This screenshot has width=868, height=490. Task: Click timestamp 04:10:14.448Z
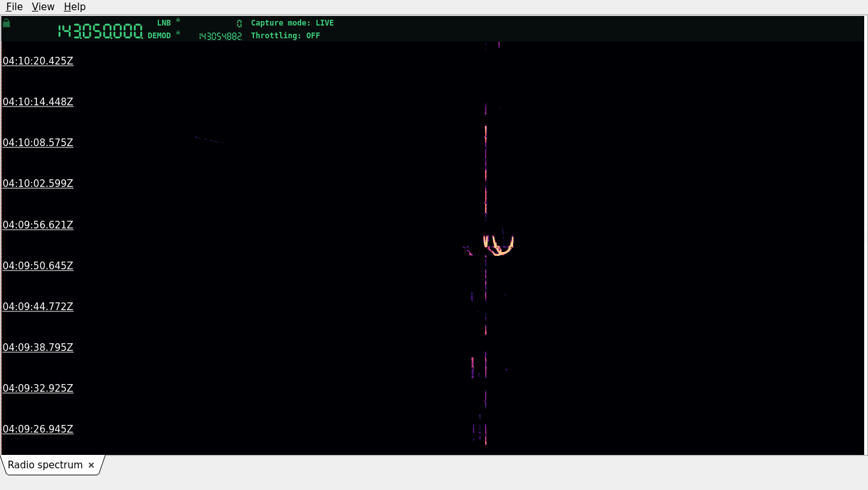click(x=38, y=102)
